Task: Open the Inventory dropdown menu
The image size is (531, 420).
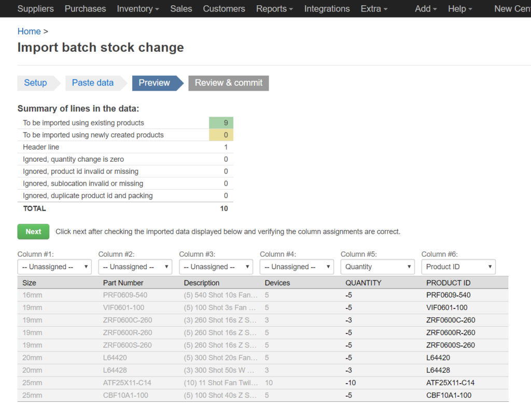Action: 137,9
